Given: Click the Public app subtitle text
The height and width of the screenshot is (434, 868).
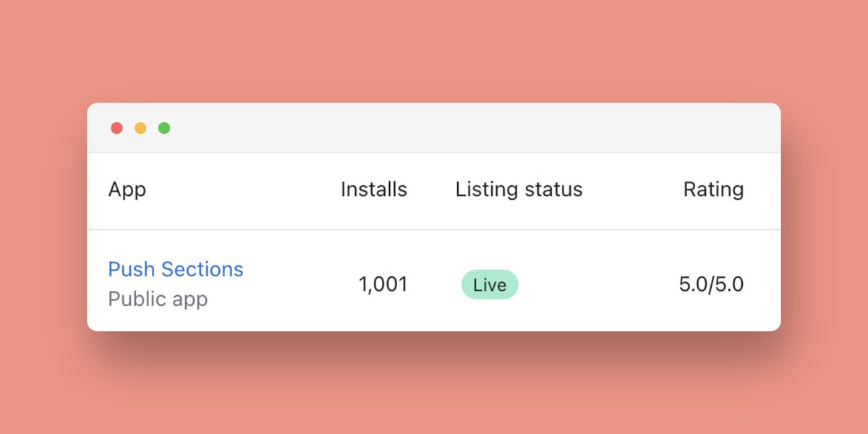Looking at the screenshot, I should [158, 299].
